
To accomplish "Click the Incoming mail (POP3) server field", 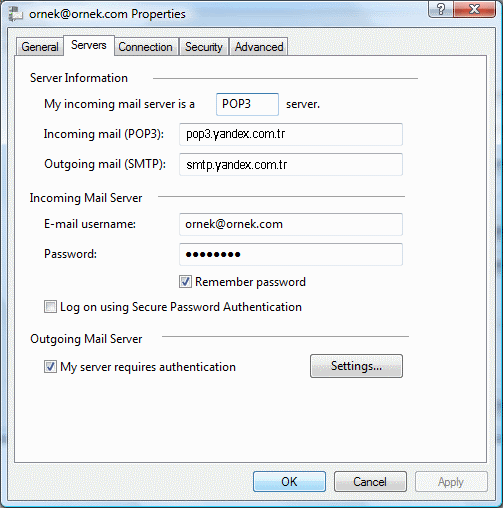I will 291,134.
